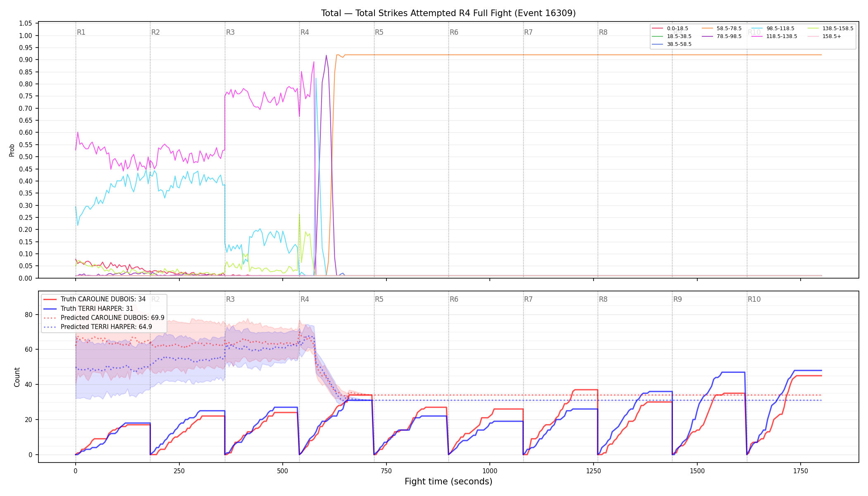Click the 750 tick on fight time axis
This screenshot has width=868, height=496.
click(x=386, y=471)
